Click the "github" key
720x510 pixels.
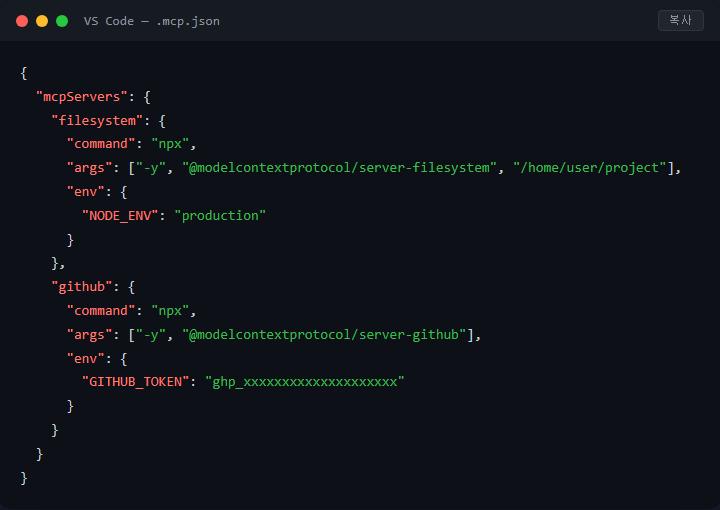pyautogui.click(x=82, y=287)
